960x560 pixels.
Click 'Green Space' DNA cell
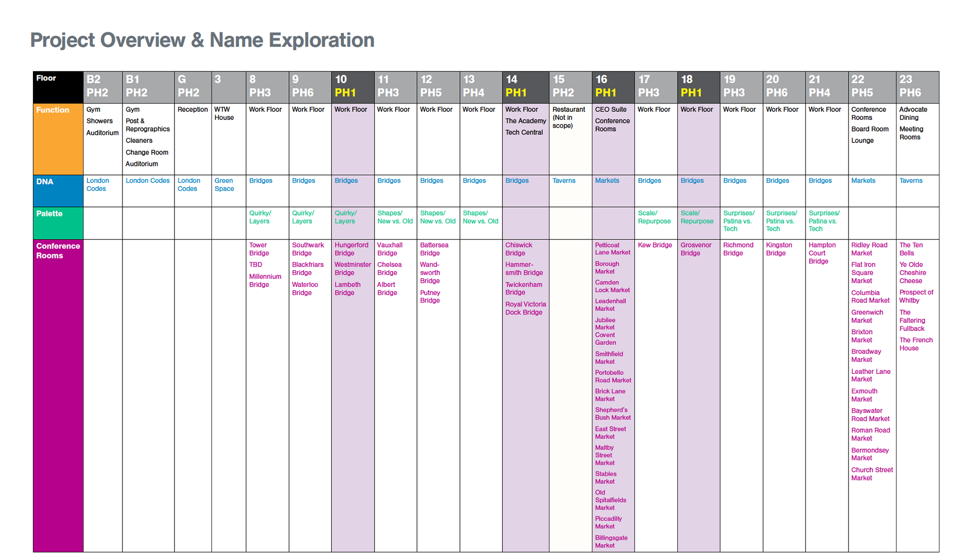pos(224,184)
